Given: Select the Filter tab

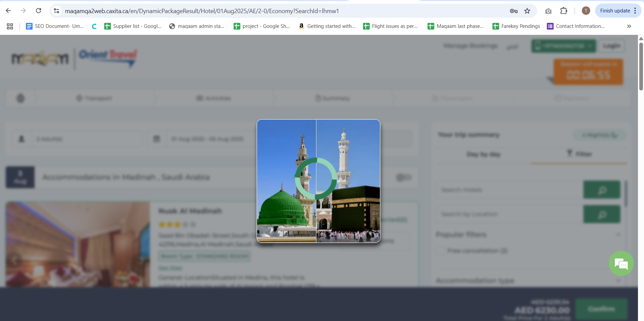Looking at the screenshot, I should pyautogui.click(x=579, y=154).
